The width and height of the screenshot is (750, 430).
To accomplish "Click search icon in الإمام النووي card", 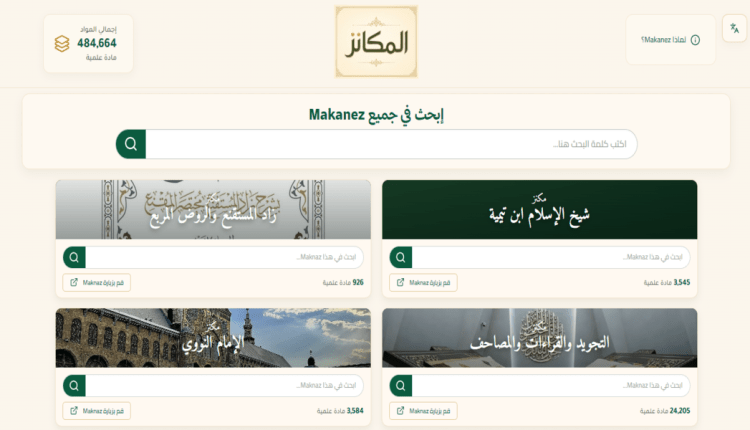I will pos(74,386).
